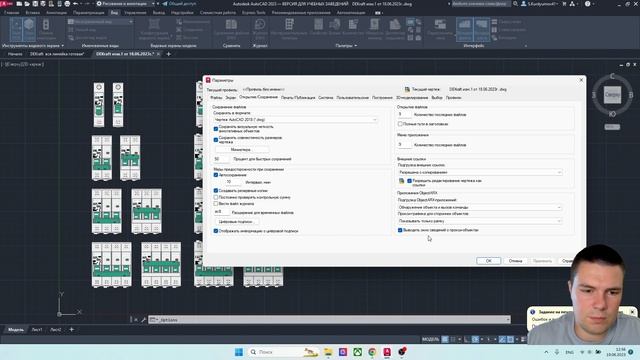Image resolution: width=640 pixels, height=360 pixels.
Task: Open the Windows Start button on taskbar
Action: point(239,352)
